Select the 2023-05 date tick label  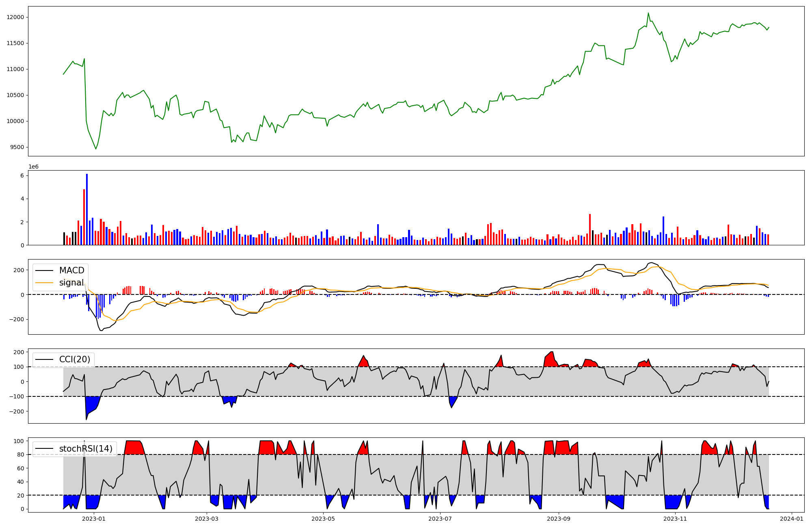coord(323,519)
